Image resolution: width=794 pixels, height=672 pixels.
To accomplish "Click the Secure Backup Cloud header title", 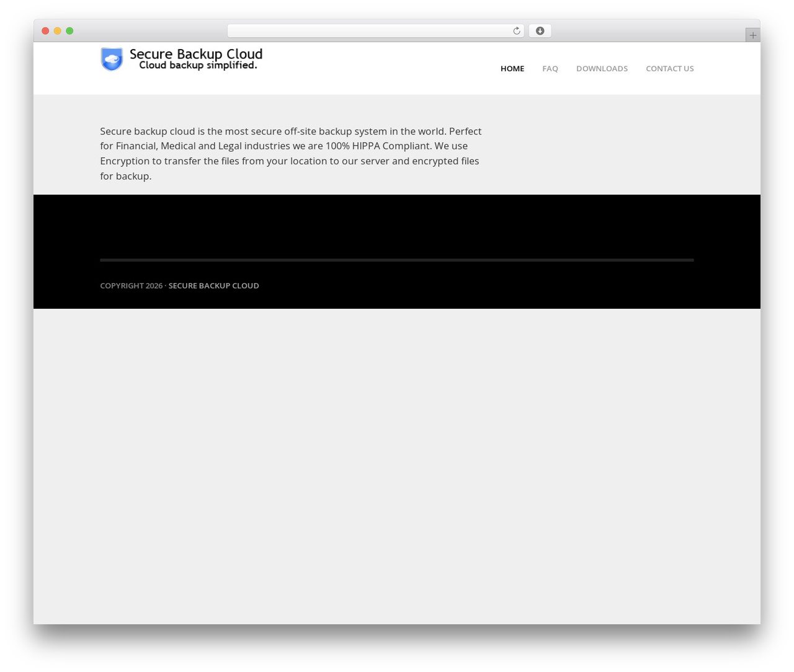I will point(196,54).
